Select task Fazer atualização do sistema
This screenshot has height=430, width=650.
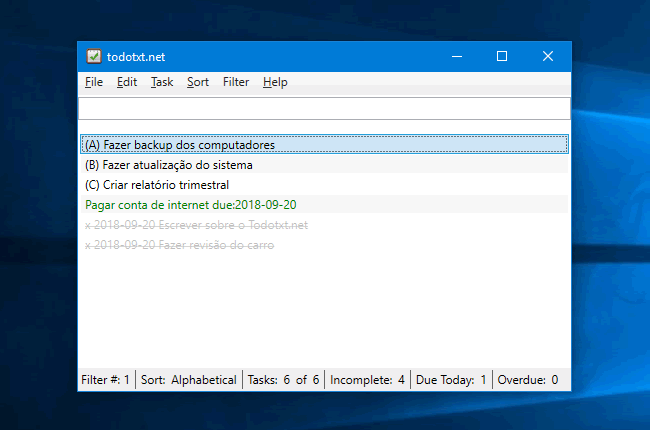[324, 165]
